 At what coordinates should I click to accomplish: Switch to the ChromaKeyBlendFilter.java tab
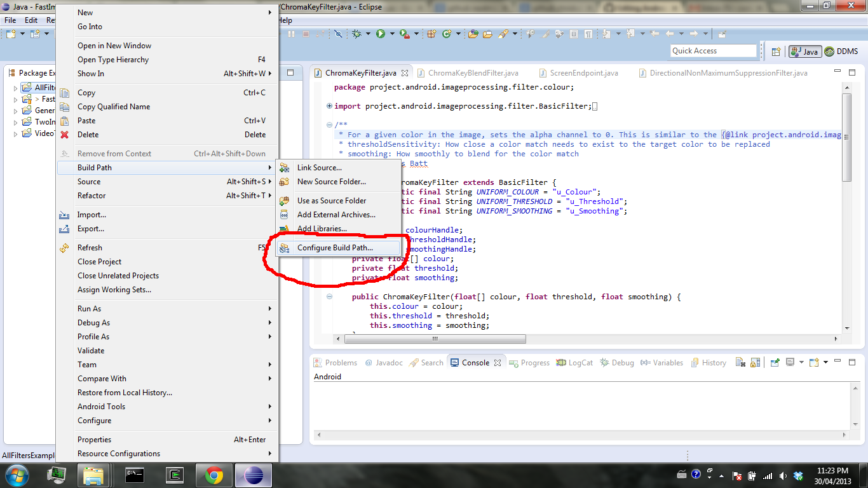pos(467,73)
